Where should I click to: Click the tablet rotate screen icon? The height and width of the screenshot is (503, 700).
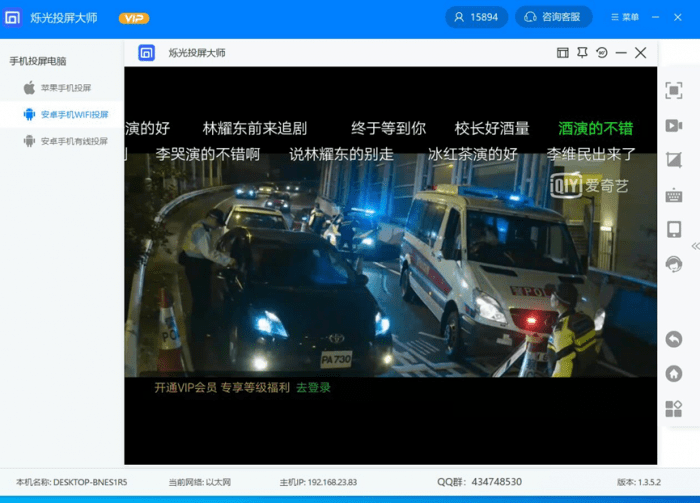(674, 229)
